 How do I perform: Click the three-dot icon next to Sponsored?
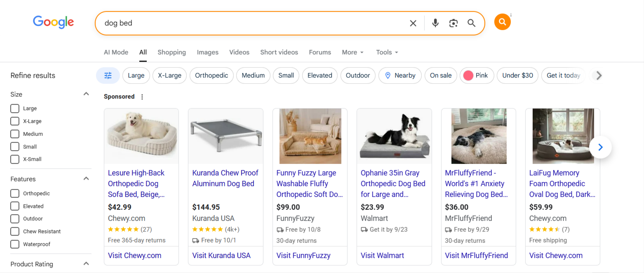coord(142,96)
